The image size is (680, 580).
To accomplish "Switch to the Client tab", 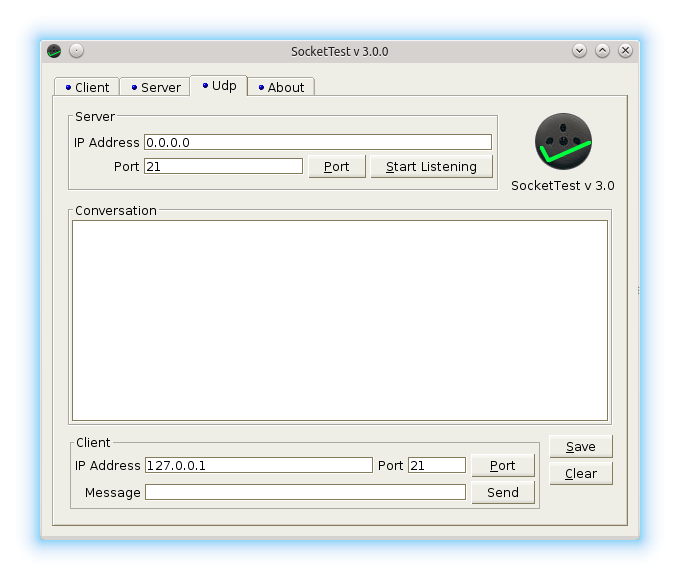I will (x=86, y=87).
